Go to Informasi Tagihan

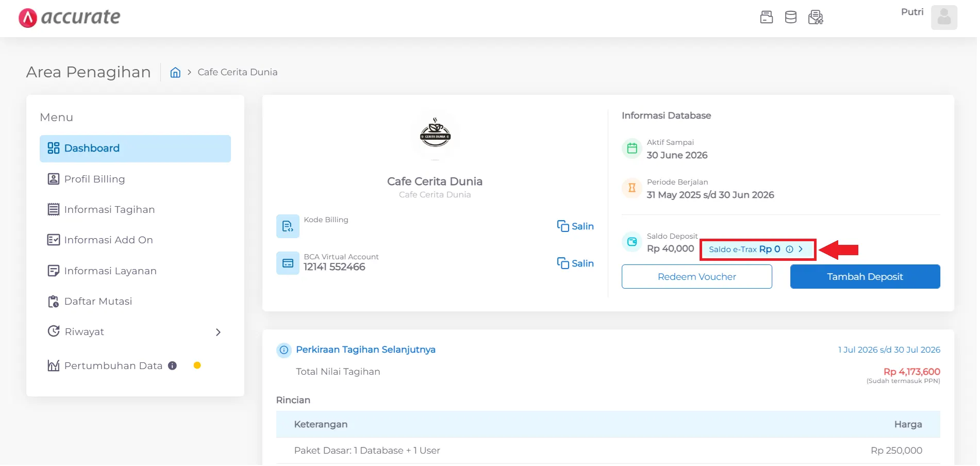click(109, 210)
